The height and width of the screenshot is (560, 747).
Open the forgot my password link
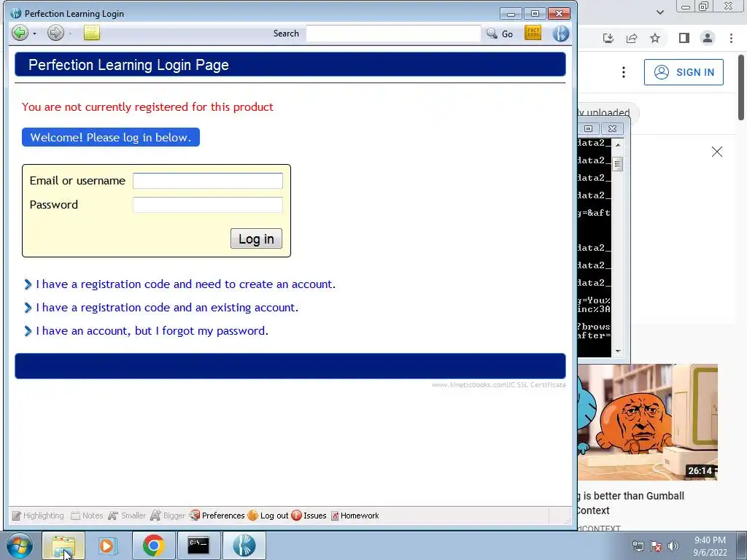152,331
